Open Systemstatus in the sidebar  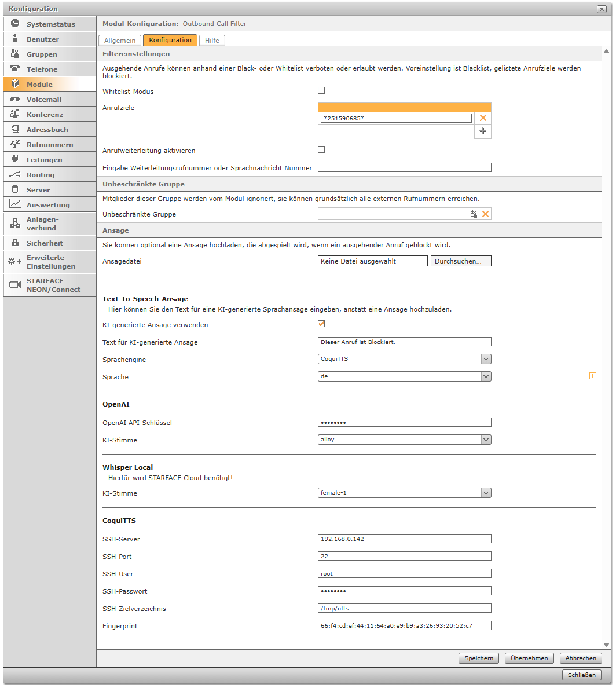click(50, 24)
